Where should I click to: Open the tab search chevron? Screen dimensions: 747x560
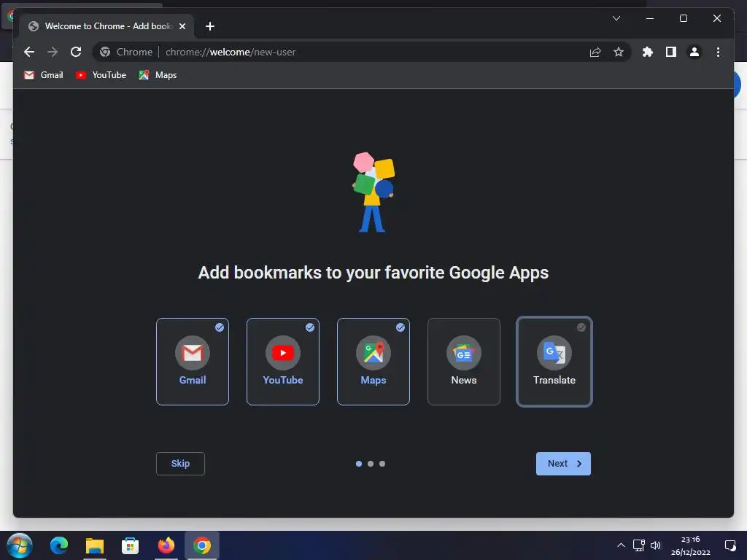(616, 18)
